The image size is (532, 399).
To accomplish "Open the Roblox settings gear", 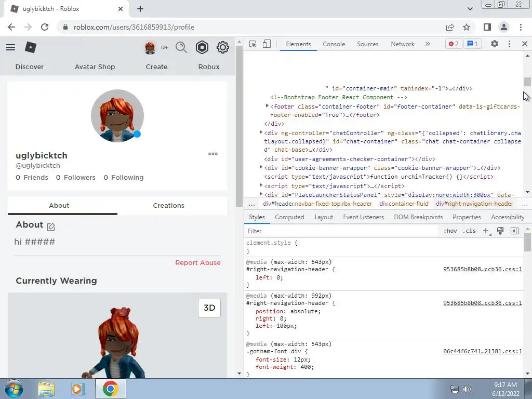I will (x=222, y=47).
